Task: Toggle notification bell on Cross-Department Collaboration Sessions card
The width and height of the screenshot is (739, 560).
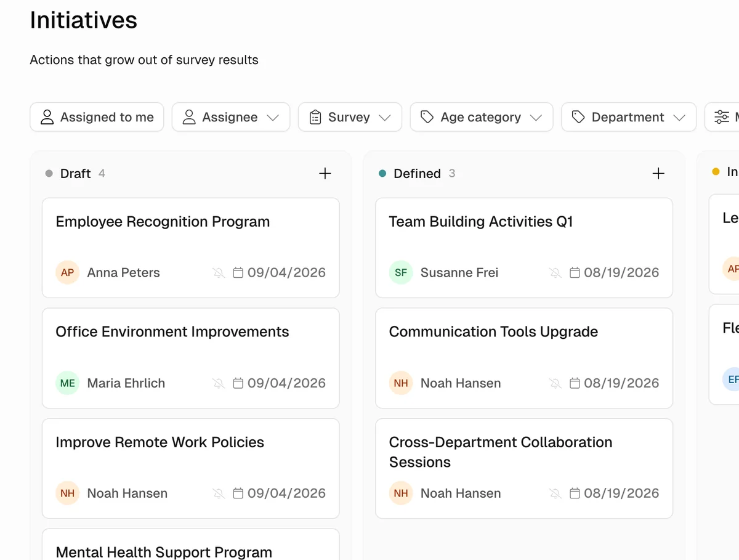Action: click(x=555, y=493)
